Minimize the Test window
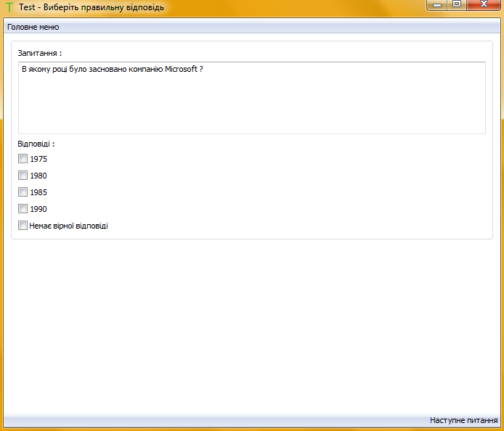 coord(436,5)
